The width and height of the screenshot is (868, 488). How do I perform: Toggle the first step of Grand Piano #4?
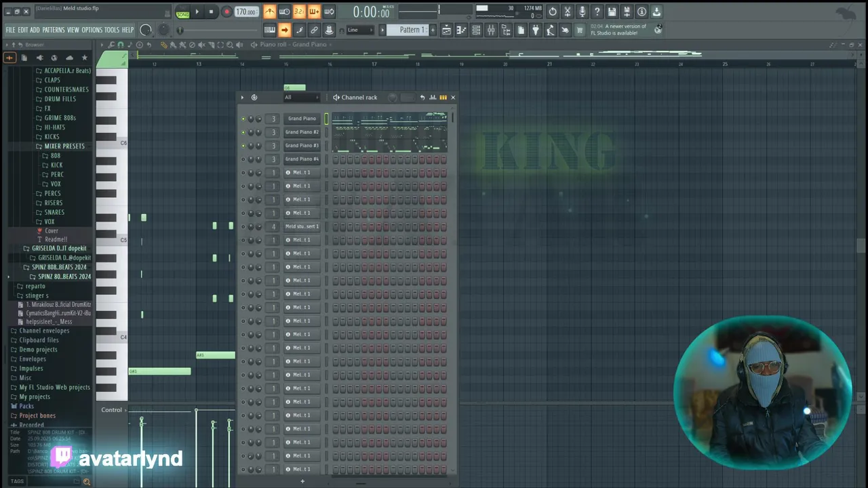coord(335,159)
